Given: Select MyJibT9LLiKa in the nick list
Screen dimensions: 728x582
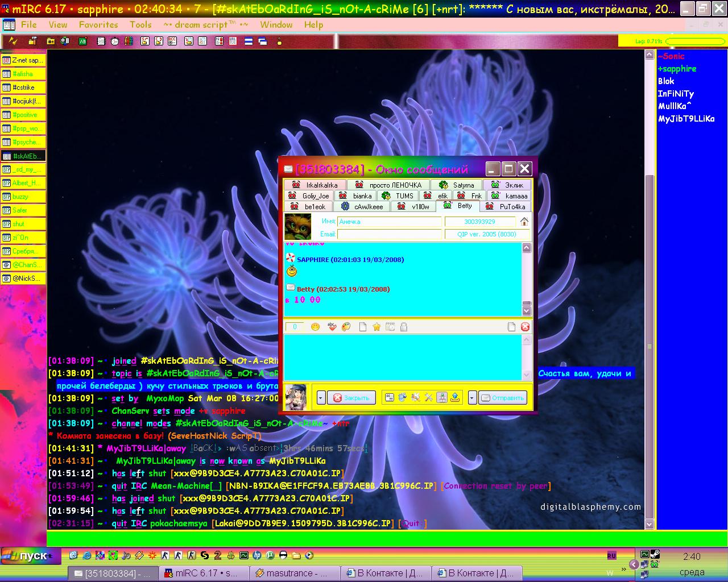Looking at the screenshot, I should pyautogui.click(x=686, y=119).
